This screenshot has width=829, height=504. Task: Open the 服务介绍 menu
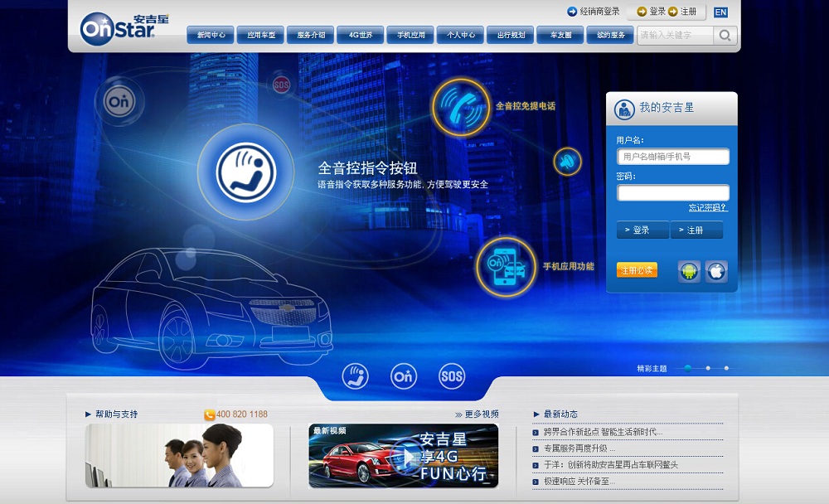[310, 35]
